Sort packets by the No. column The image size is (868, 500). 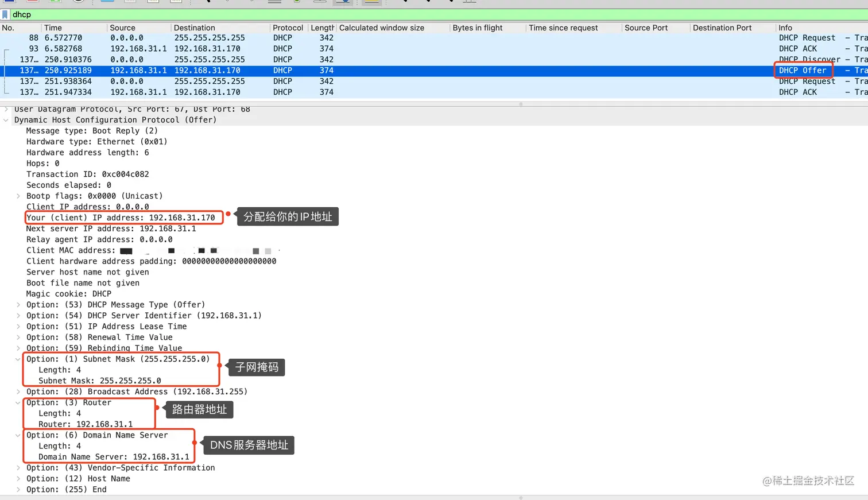pos(21,28)
